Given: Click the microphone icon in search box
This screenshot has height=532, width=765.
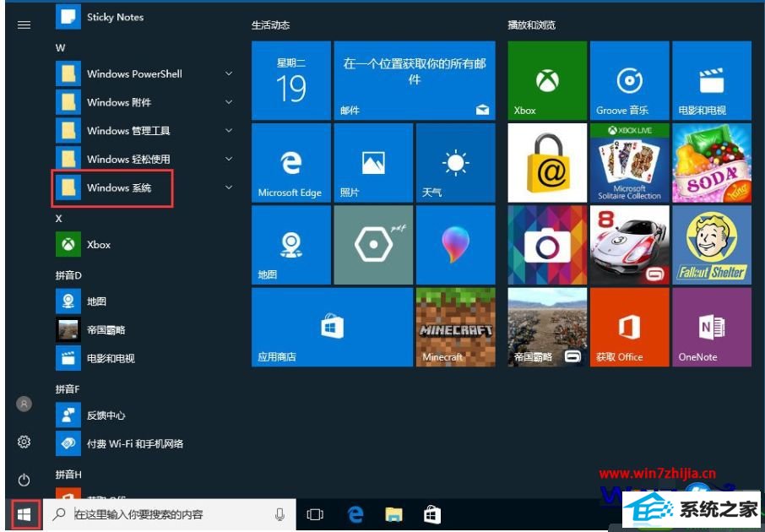Looking at the screenshot, I should click(x=279, y=514).
